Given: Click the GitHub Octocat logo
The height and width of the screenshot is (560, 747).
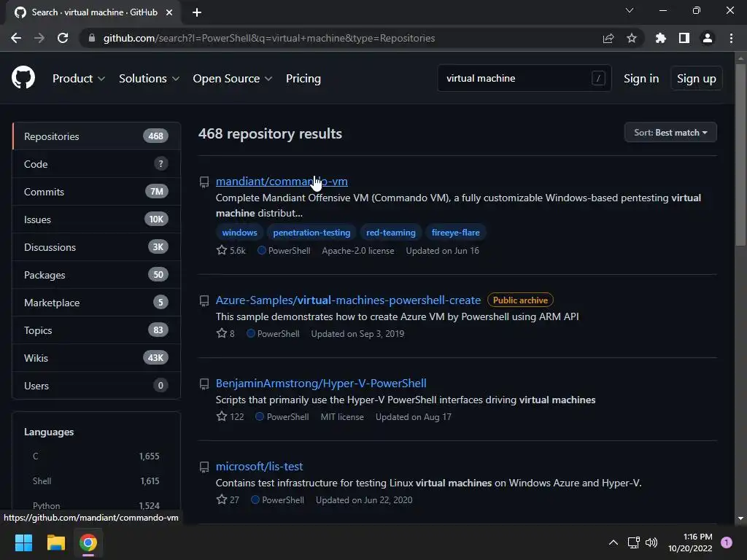Looking at the screenshot, I should 23,77.
